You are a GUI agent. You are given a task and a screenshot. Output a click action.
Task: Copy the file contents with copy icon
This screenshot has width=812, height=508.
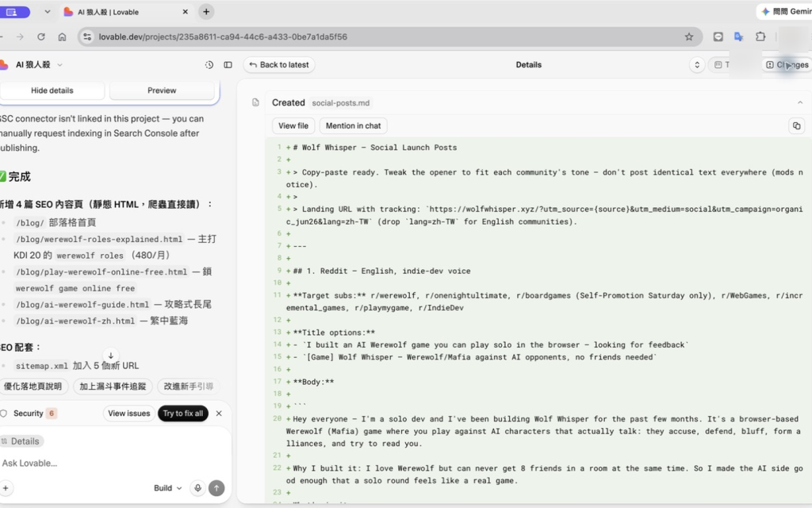[796, 126]
